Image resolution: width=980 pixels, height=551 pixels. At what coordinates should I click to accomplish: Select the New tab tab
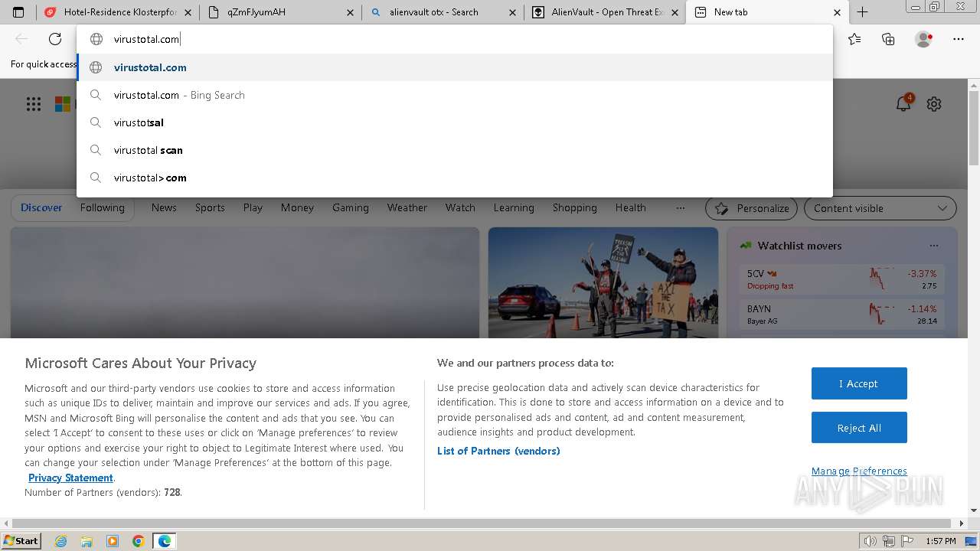pos(766,12)
